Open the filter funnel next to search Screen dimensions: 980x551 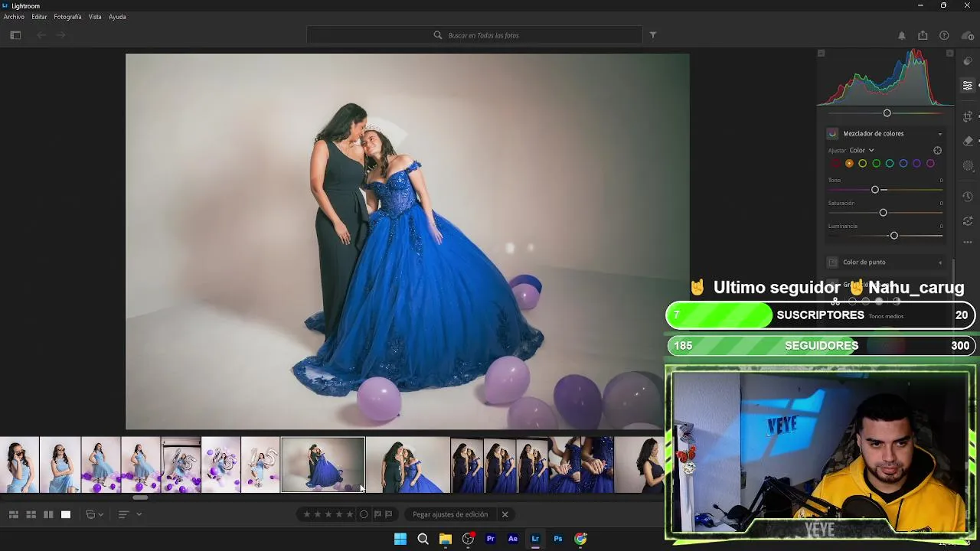[653, 35]
